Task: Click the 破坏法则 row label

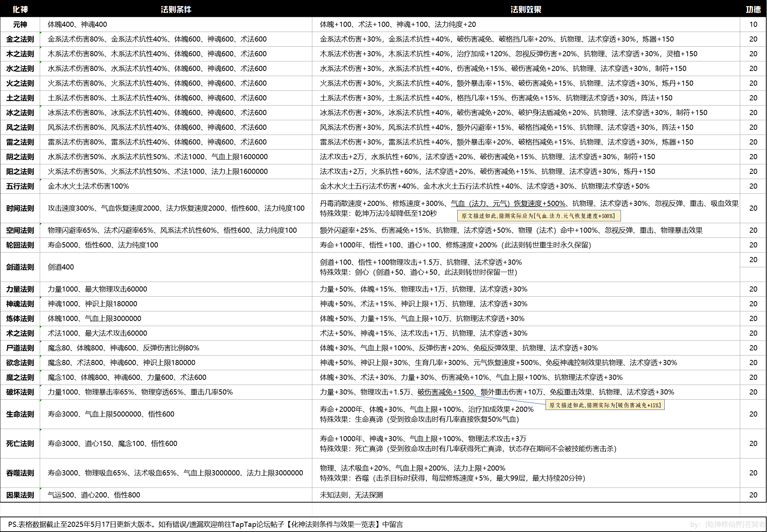Action: 20,392
